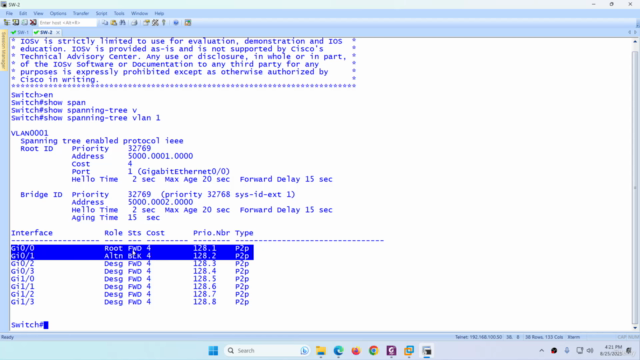Image resolution: width=640 pixels, height=360 pixels.
Task: Click the VLAN0001 heading text
Action: pyautogui.click(x=29, y=133)
